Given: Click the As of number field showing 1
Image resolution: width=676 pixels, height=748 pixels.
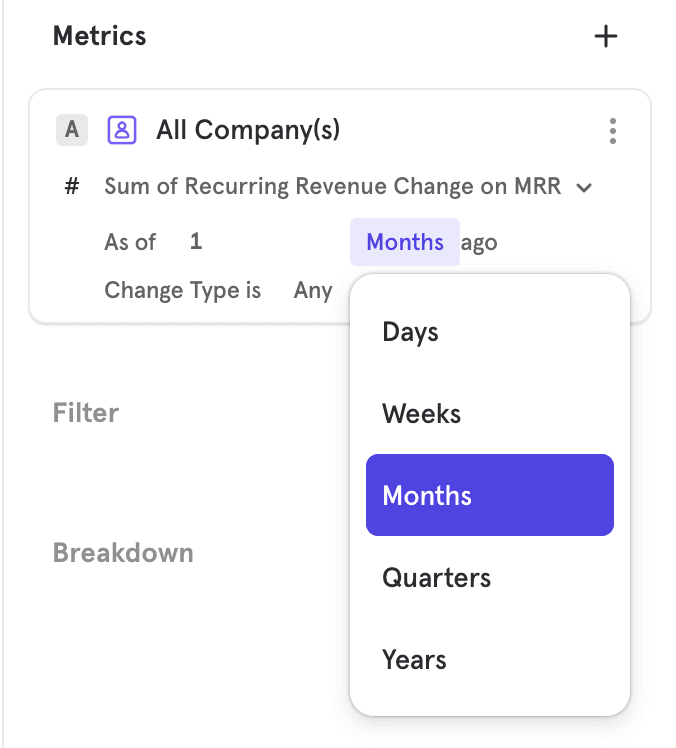Looking at the screenshot, I should coord(196,242).
